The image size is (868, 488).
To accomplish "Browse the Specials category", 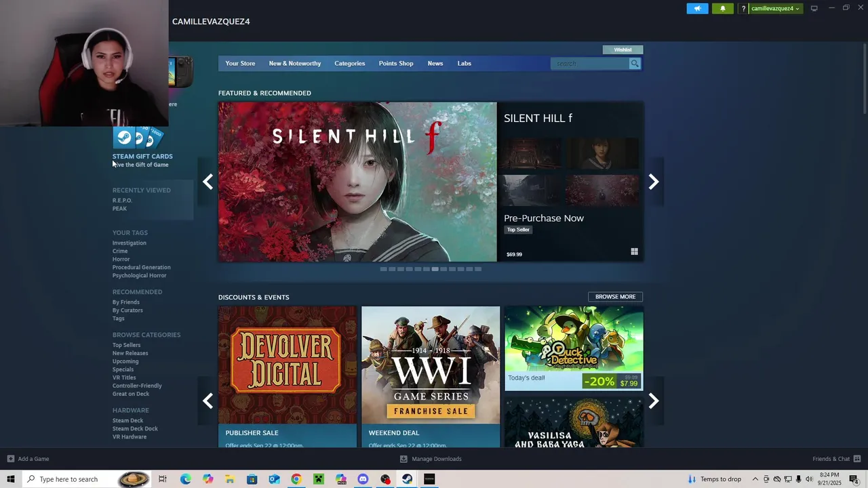I will pyautogui.click(x=123, y=369).
